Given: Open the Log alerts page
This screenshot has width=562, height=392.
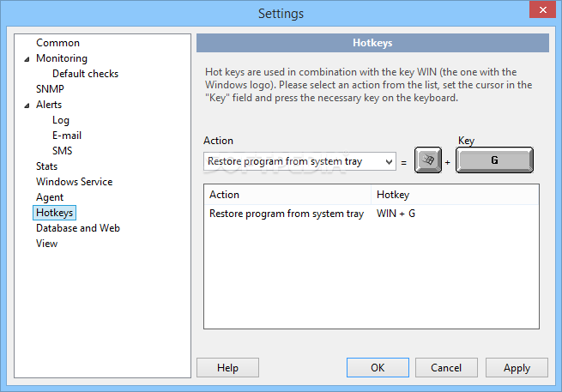Looking at the screenshot, I should coord(61,120).
